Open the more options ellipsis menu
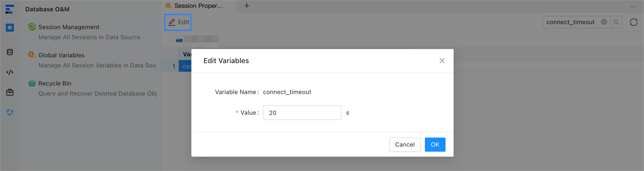Image resolution: width=644 pixels, height=171 pixels. pos(633,7)
